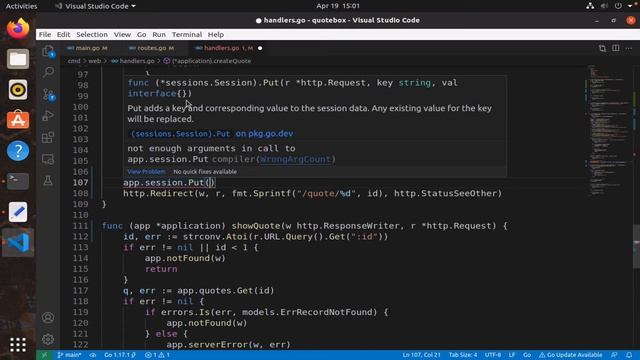Open the Search view in activity bar

click(x=48, y=72)
